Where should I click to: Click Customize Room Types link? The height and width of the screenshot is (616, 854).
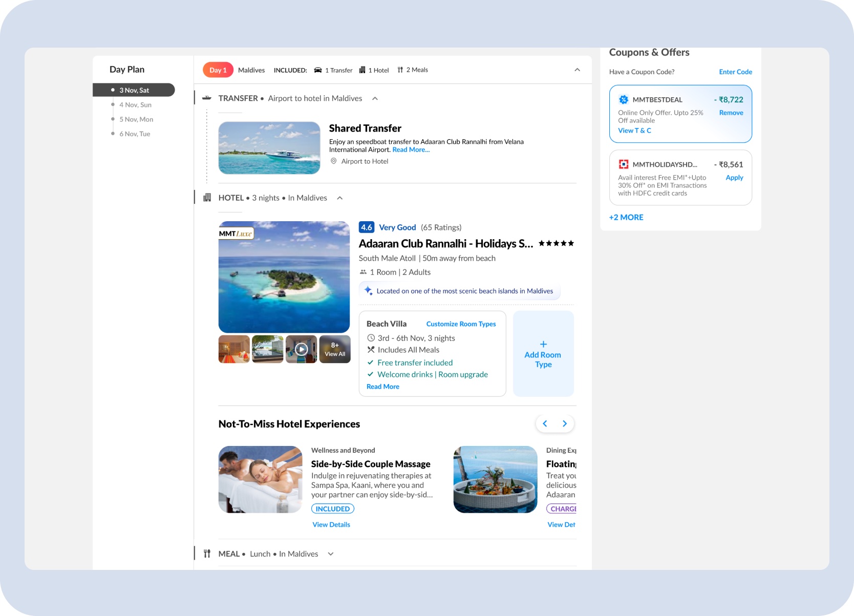click(x=461, y=324)
